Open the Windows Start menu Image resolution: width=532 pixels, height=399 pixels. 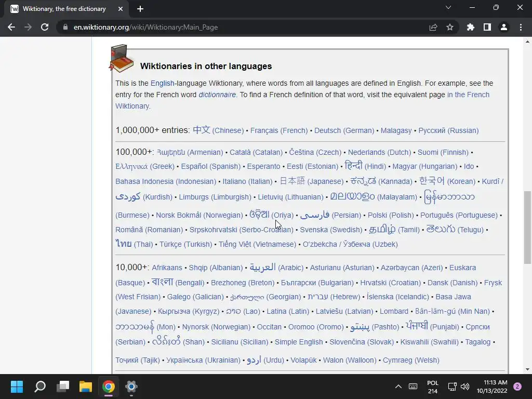17,387
